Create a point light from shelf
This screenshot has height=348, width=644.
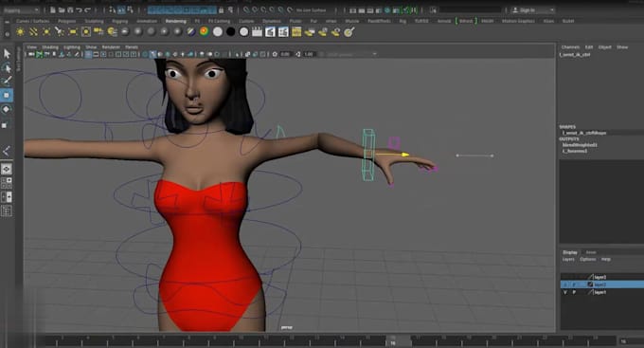[x=46, y=31]
